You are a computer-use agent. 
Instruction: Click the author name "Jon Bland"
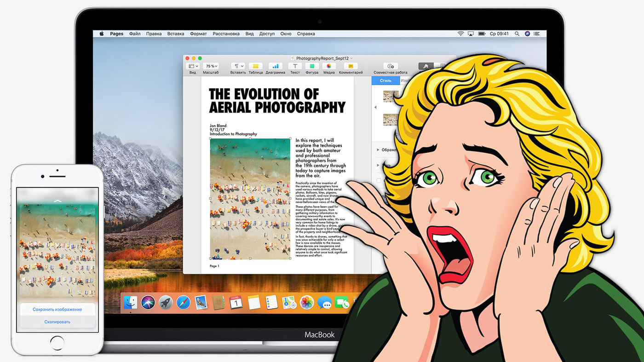(x=218, y=126)
